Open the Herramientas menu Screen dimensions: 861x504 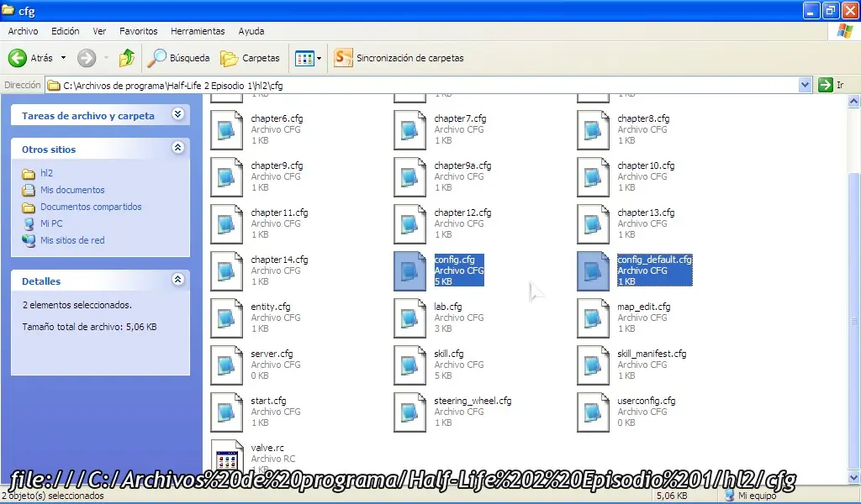coord(198,31)
